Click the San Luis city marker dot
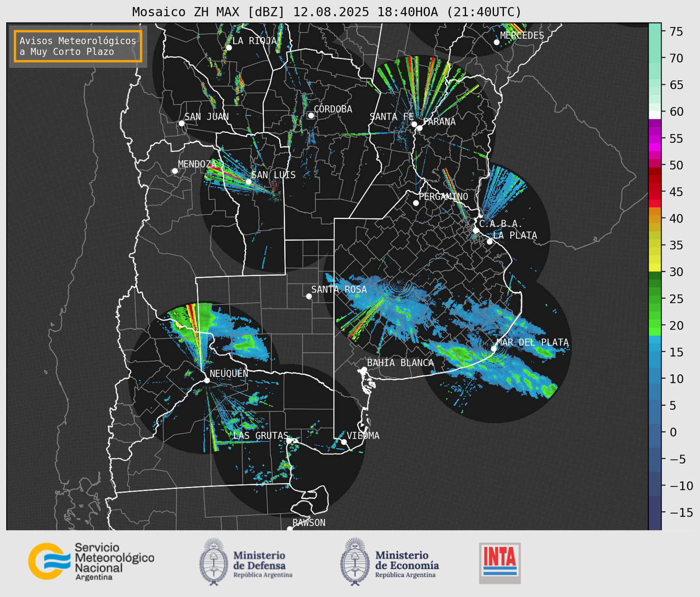700x597 pixels. click(x=249, y=182)
